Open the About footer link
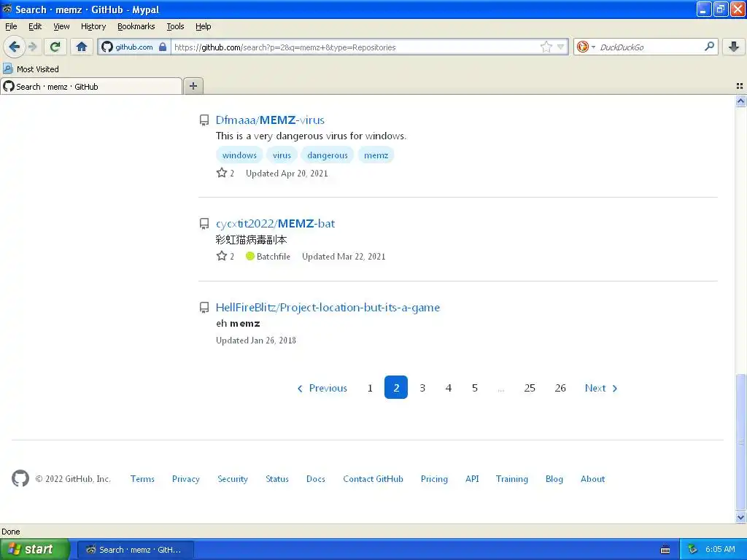The height and width of the screenshot is (560, 747). point(592,479)
